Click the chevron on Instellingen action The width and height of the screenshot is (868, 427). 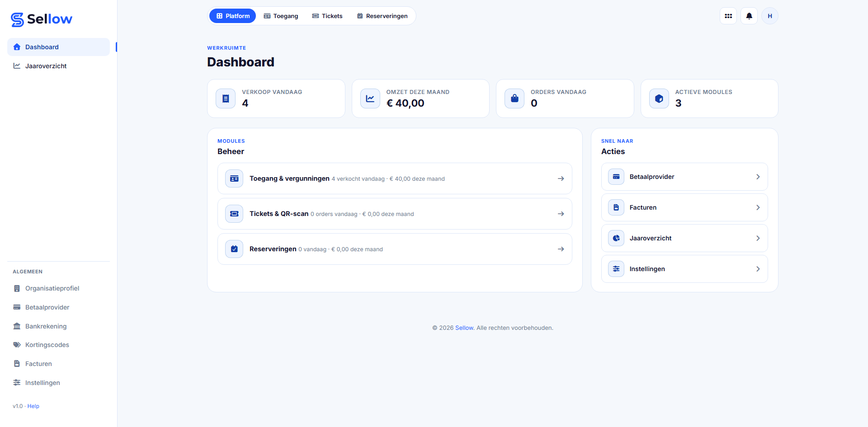(x=758, y=269)
